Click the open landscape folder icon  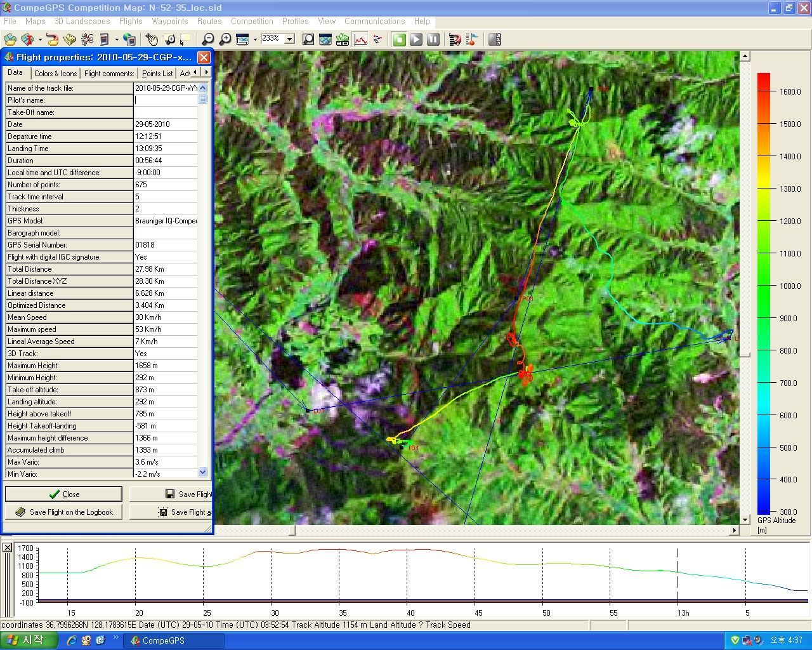(70, 39)
